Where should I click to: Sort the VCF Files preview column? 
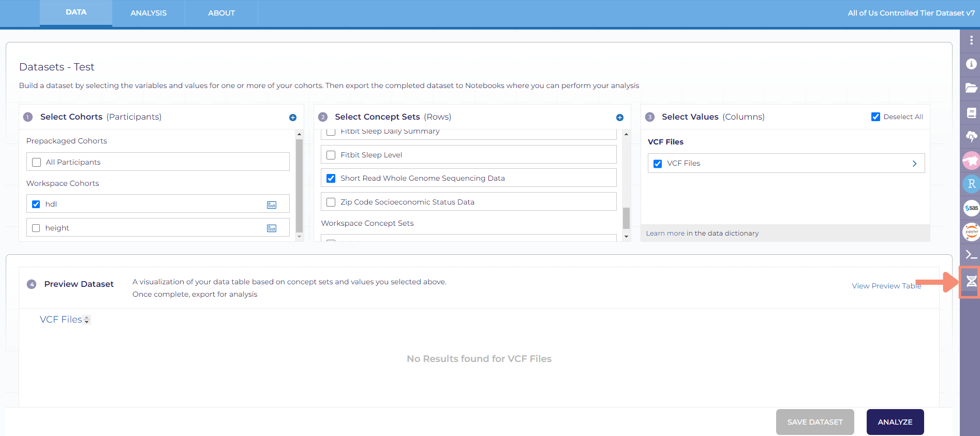[x=87, y=320]
